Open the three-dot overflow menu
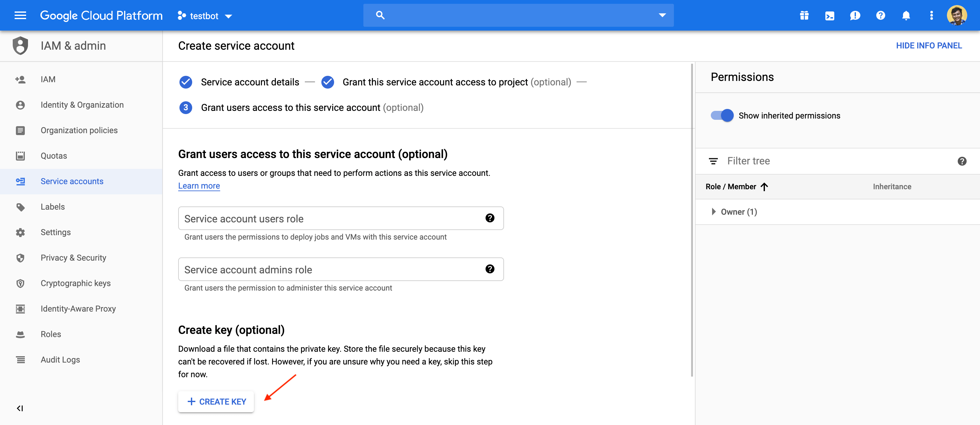Screen dimensions: 980x425 coord(931,15)
